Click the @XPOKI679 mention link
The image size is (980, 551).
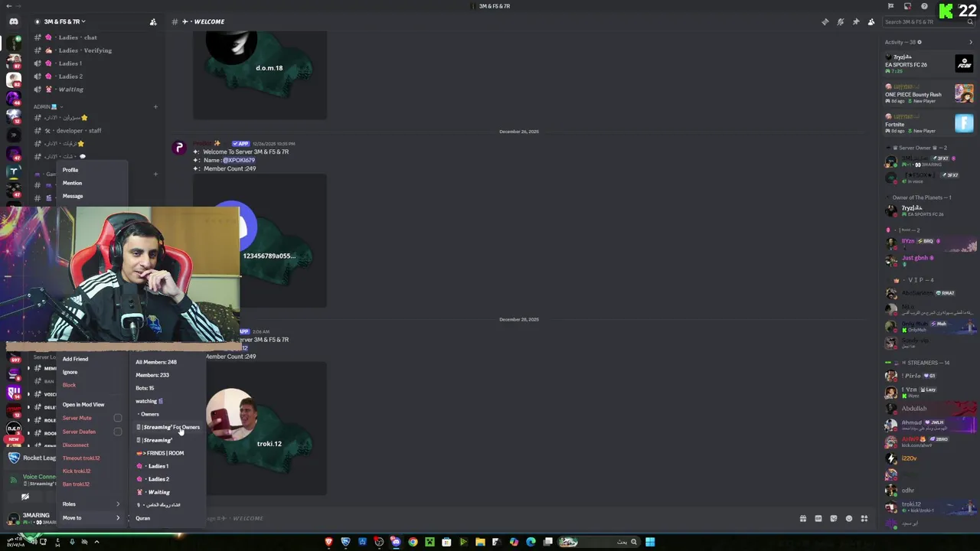coord(238,160)
